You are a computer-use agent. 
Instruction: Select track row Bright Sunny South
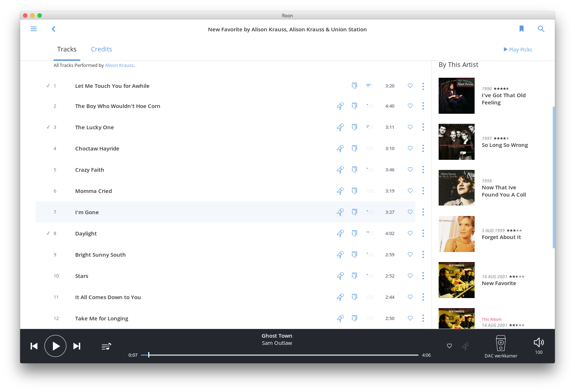(225, 254)
